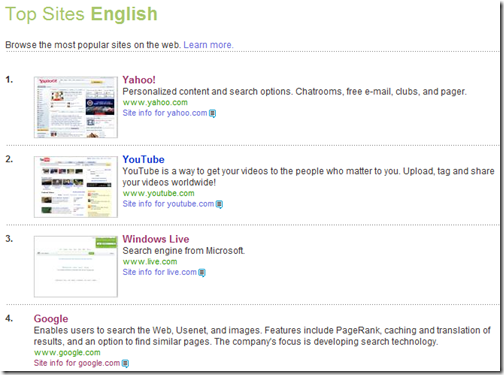
Task: Click the Yahoo description starting 'Personalized content'
Action: click(294, 91)
